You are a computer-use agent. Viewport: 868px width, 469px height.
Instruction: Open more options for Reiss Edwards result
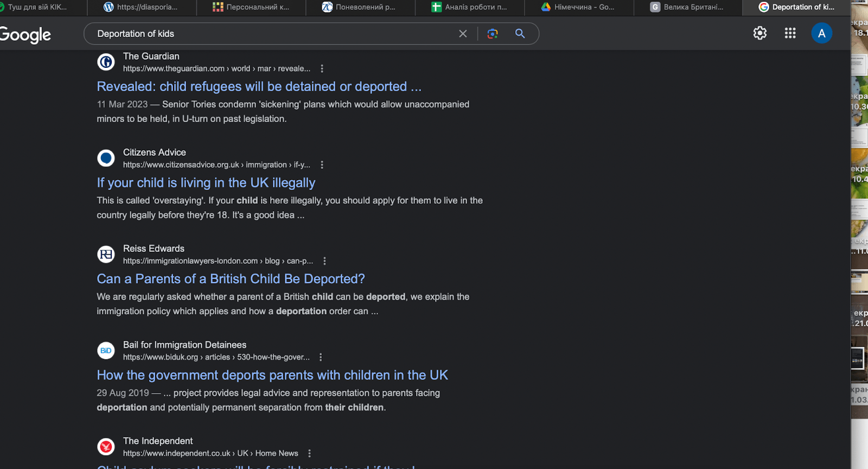tap(324, 261)
